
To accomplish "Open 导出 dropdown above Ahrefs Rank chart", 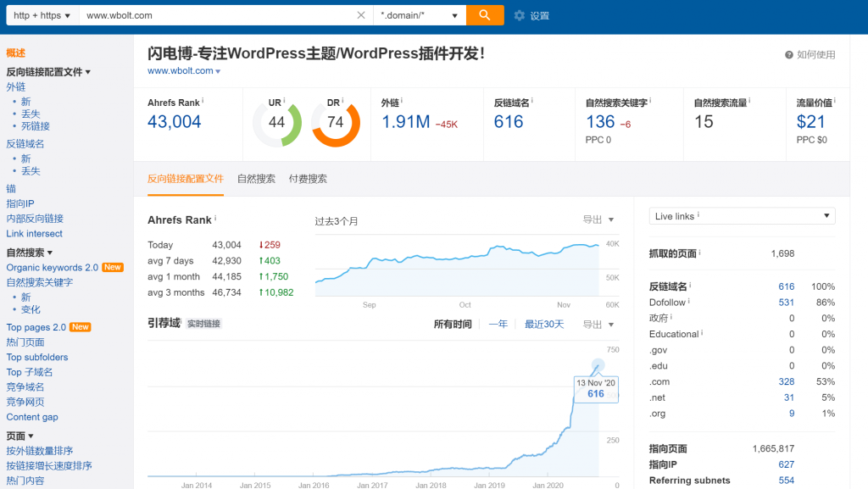I will coord(598,219).
